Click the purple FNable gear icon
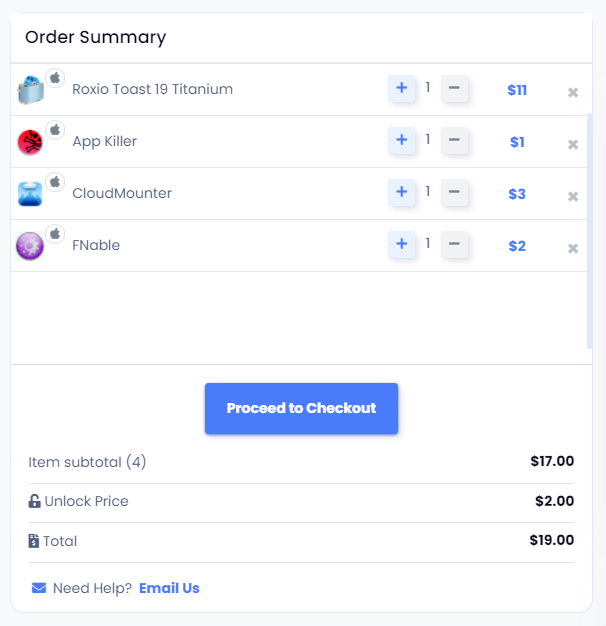This screenshot has height=626, width=606. tap(30, 246)
